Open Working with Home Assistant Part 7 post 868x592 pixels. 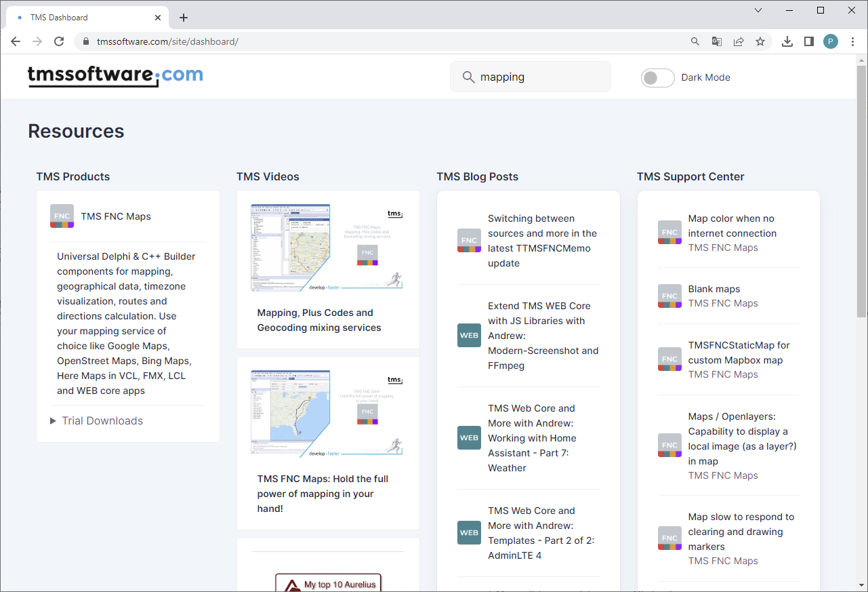(532, 438)
